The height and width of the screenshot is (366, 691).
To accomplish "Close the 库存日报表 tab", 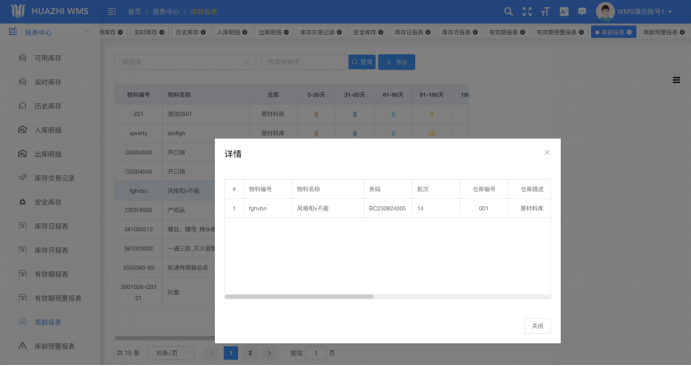I will (428, 32).
